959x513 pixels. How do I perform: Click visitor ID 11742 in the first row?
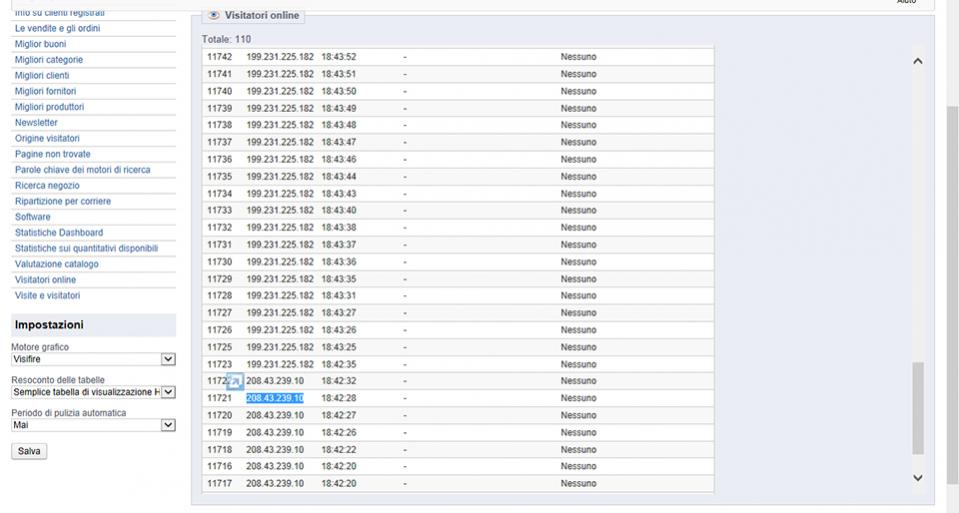[x=220, y=57]
